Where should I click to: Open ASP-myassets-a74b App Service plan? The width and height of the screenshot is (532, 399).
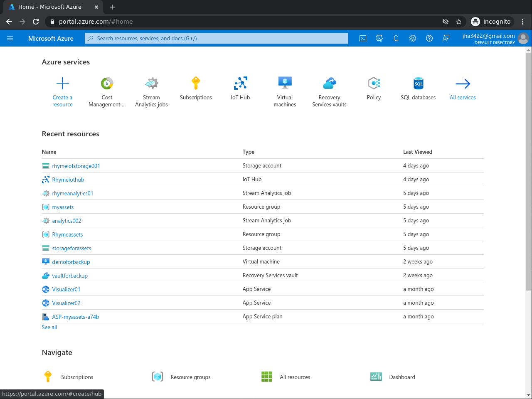(76, 317)
